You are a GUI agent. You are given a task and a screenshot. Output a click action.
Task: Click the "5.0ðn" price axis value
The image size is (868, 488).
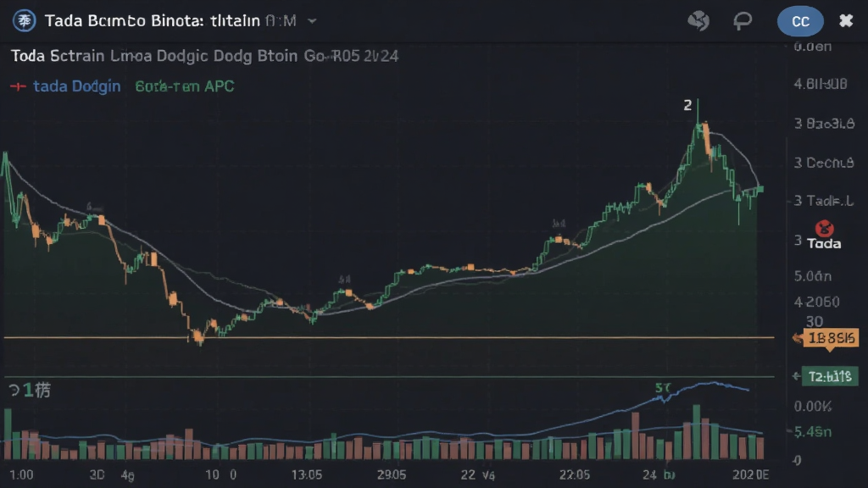coord(813,276)
